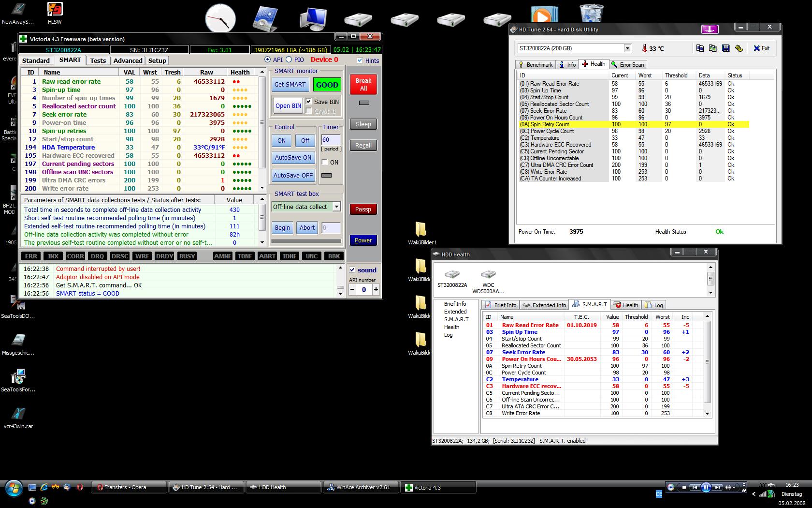This screenshot has height=508, width=812.
Task: Select API mode radio button in Victoria
Action: click(268, 60)
